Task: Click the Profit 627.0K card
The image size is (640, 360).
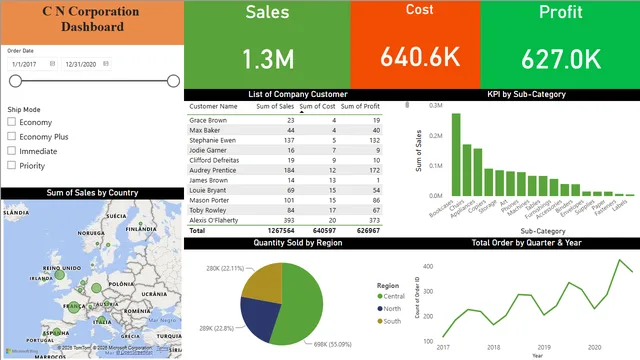Action: [560, 44]
